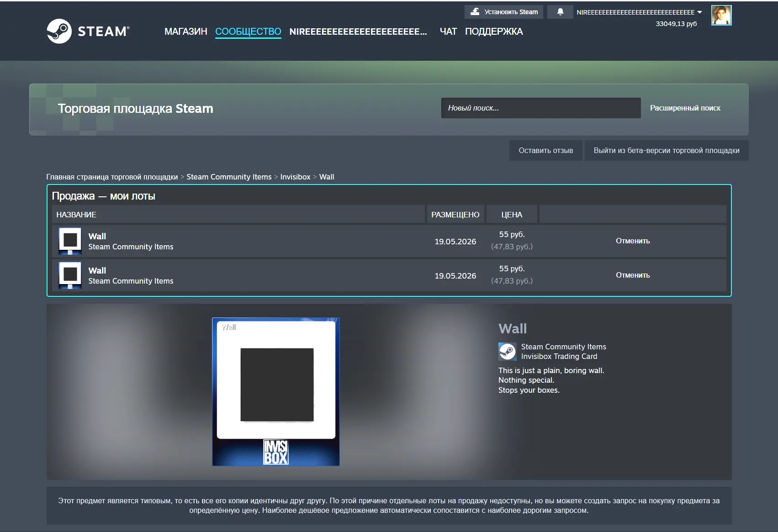Click the Steam Community Items game icon
Viewport: 778px width, 532px height.
507,352
